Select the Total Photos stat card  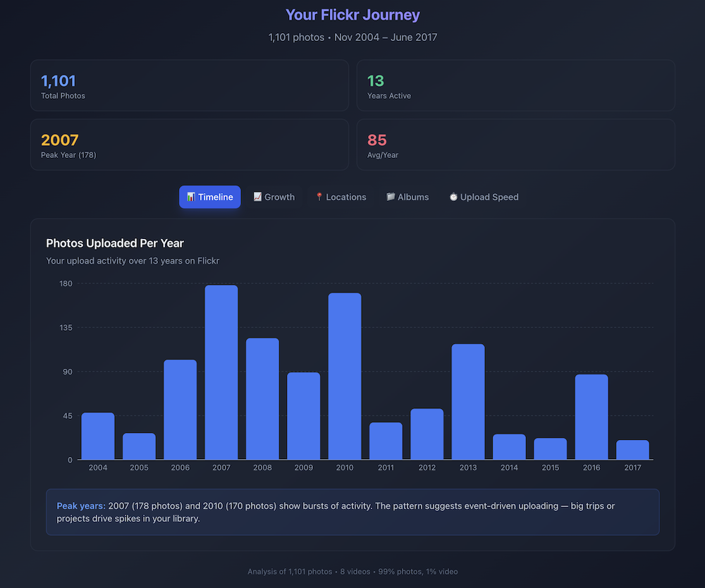tap(189, 85)
